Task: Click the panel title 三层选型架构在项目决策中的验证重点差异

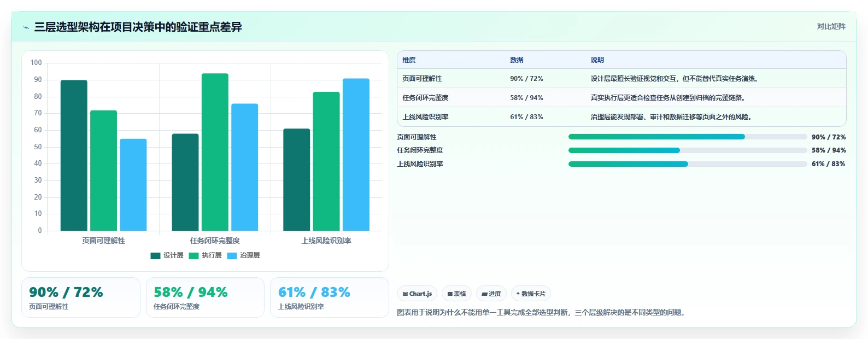Action: [x=138, y=27]
